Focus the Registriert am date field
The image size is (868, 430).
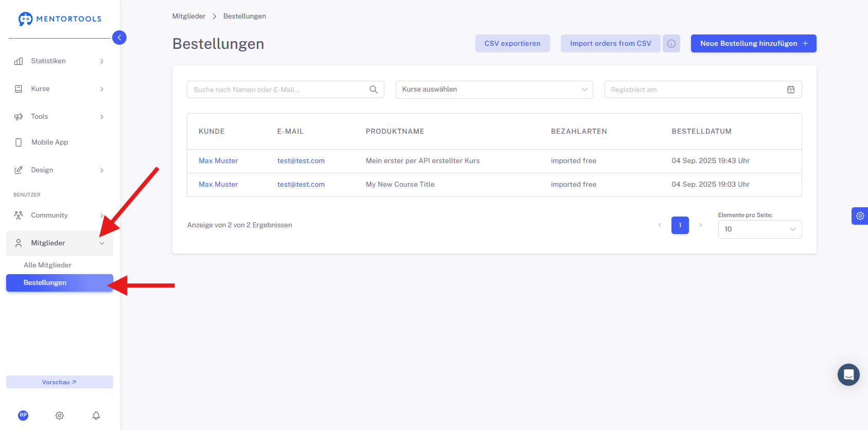pyautogui.click(x=703, y=89)
